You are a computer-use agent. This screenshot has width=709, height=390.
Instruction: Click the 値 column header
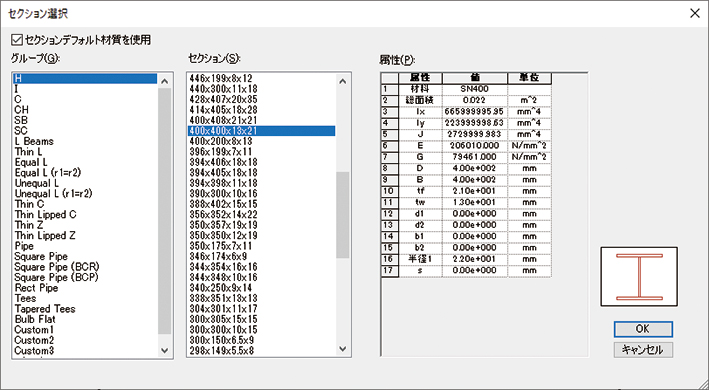475,78
